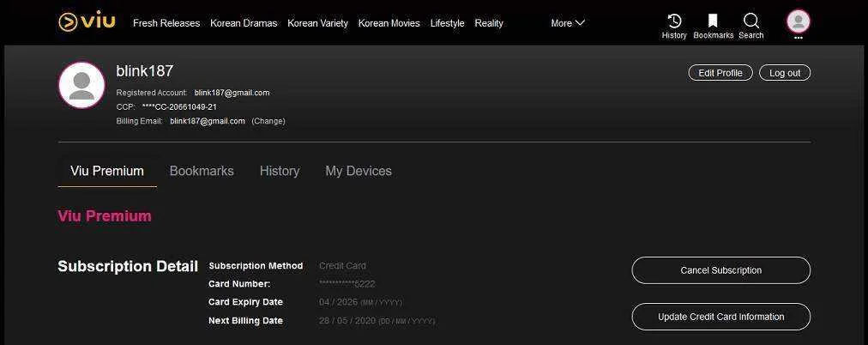The width and height of the screenshot is (868, 345).
Task: Click the Log out button
Action: (785, 73)
